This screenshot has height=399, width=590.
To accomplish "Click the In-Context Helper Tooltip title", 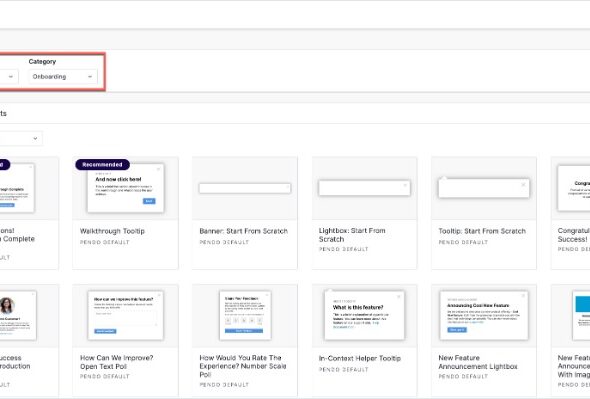I will pos(360,358).
